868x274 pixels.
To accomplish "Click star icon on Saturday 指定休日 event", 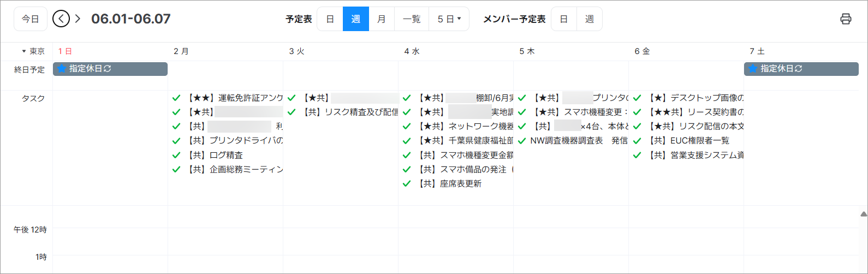I will click(753, 69).
